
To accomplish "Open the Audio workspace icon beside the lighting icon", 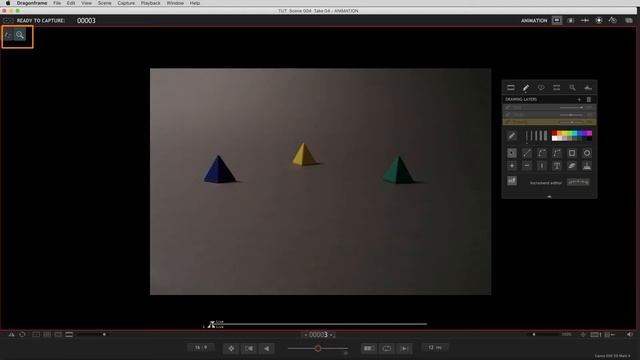I will pyautogui.click(x=613, y=20).
